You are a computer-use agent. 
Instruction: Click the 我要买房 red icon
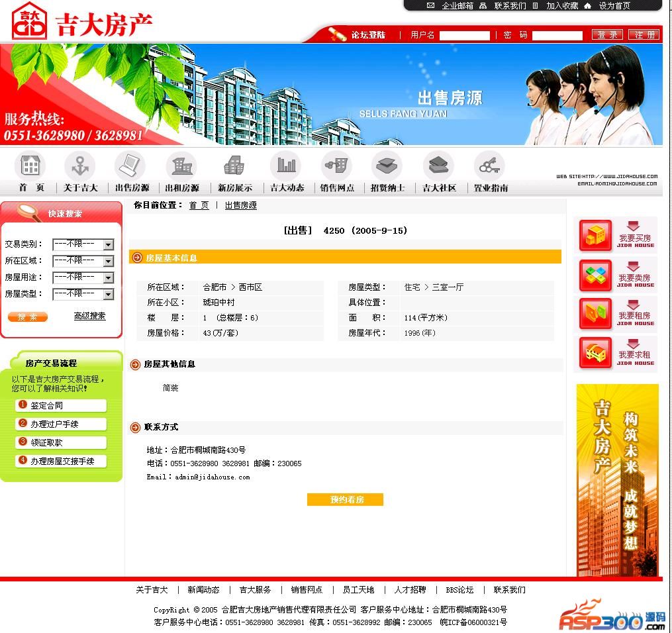coord(595,235)
